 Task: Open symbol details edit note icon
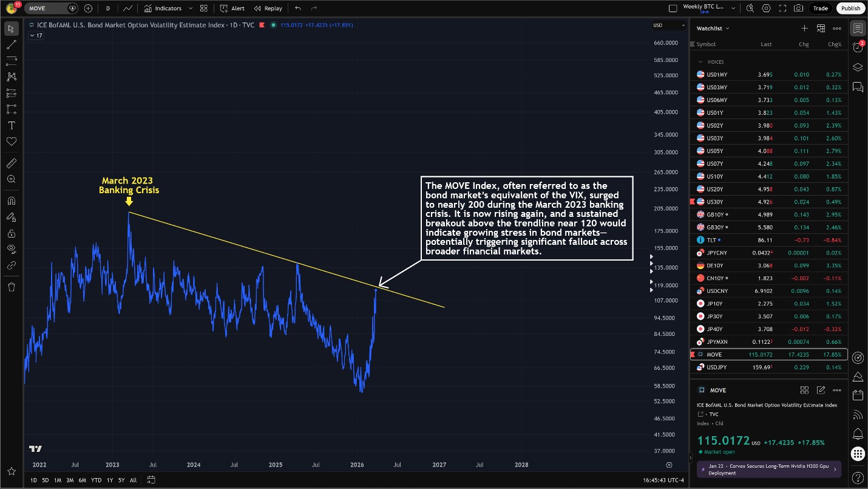821,390
